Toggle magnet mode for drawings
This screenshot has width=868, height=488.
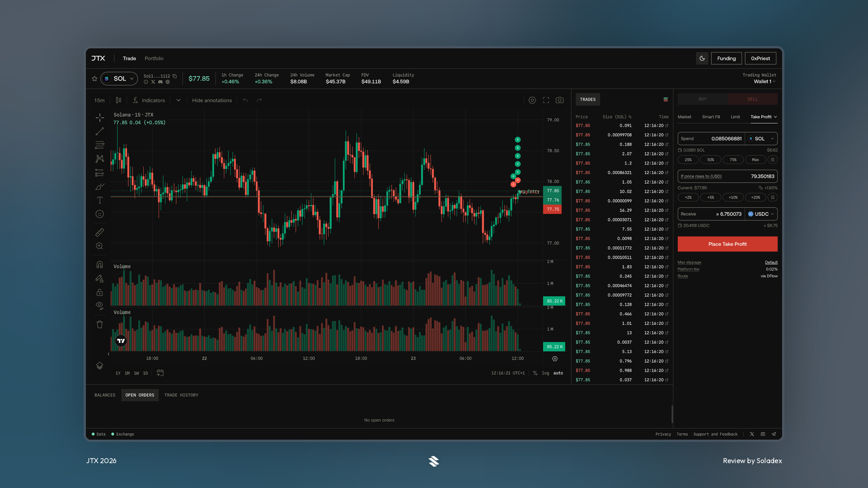click(x=99, y=264)
